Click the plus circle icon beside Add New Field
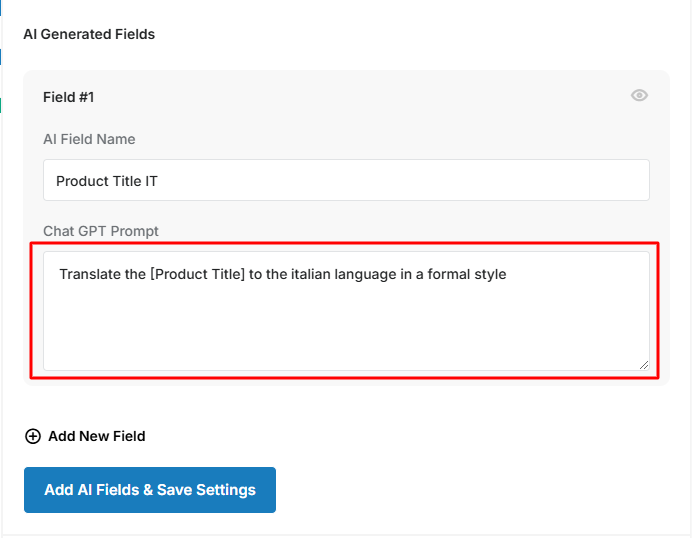The width and height of the screenshot is (699, 538). click(x=33, y=436)
